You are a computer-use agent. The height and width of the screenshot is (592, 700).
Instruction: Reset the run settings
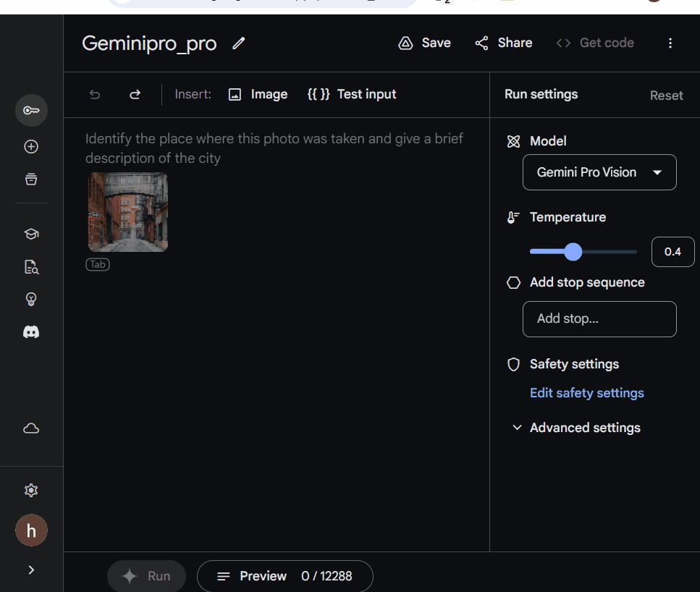[666, 96]
